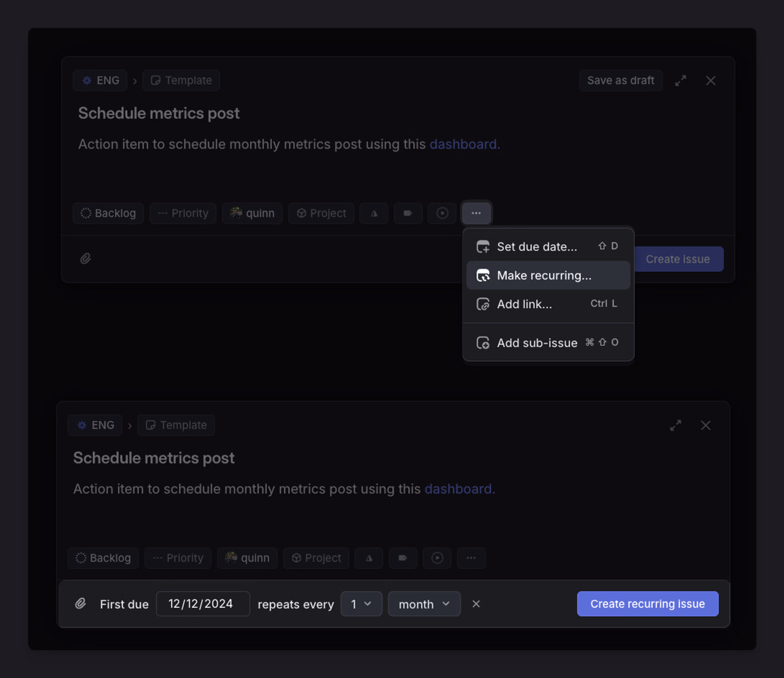Image resolution: width=784 pixels, height=678 pixels.
Task: Select the Cycle icon on the top issue
Action: [x=442, y=213]
